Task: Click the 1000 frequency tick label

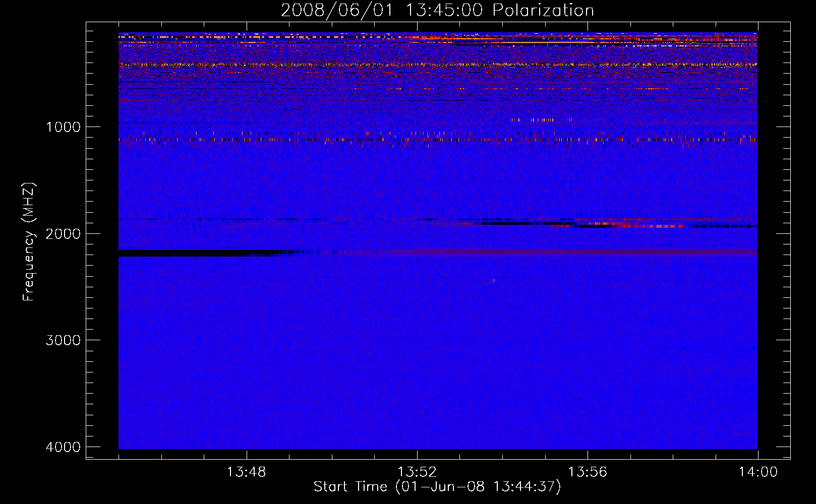Action: (x=64, y=127)
